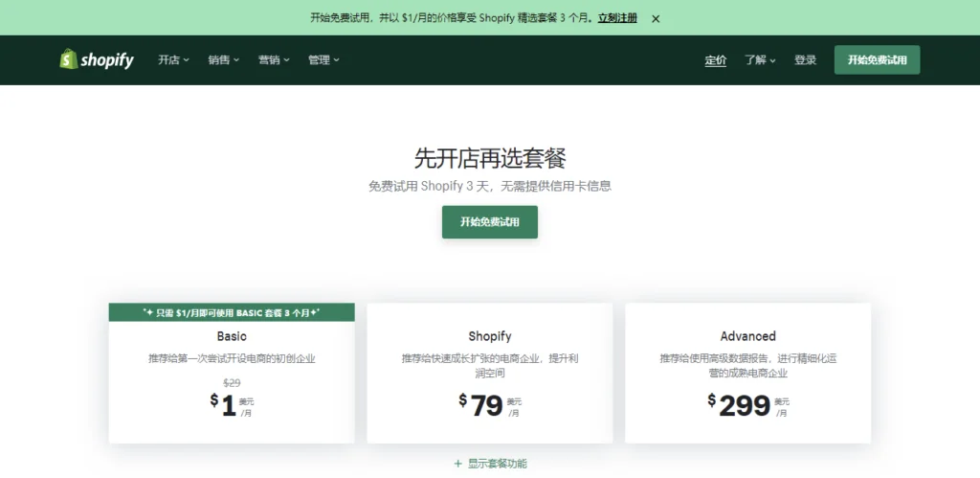
Task: Click the 立刻注册 link in the banner
Action: [617, 18]
